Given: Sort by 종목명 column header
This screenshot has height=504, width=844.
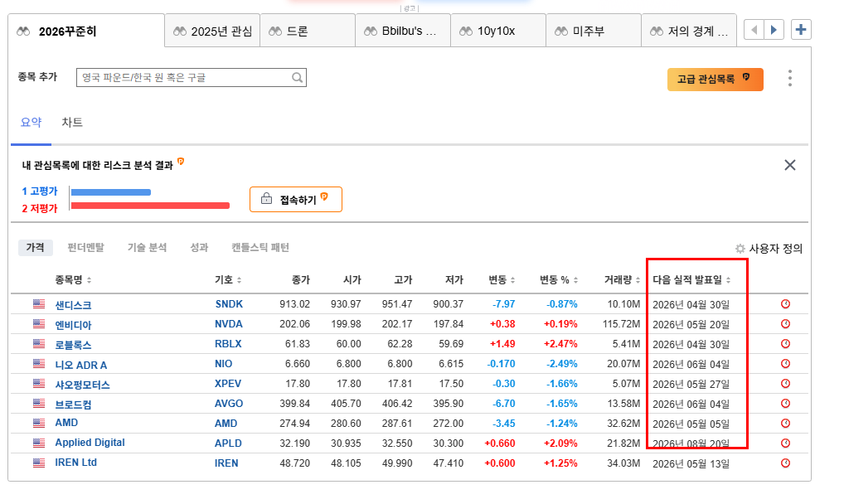Looking at the screenshot, I should tap(73, 280).
